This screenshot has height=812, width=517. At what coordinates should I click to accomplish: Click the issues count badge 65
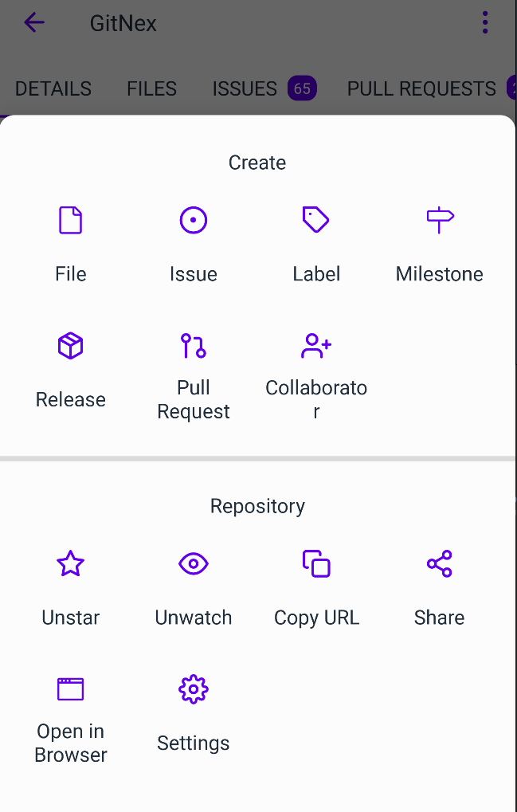click(302, 88)
